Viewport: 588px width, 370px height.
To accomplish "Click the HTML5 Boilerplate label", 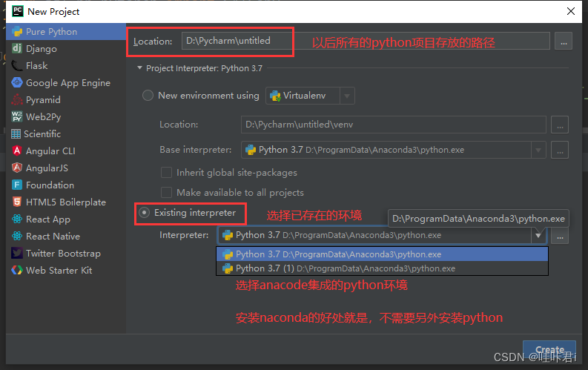I will [x=66, y=202].
